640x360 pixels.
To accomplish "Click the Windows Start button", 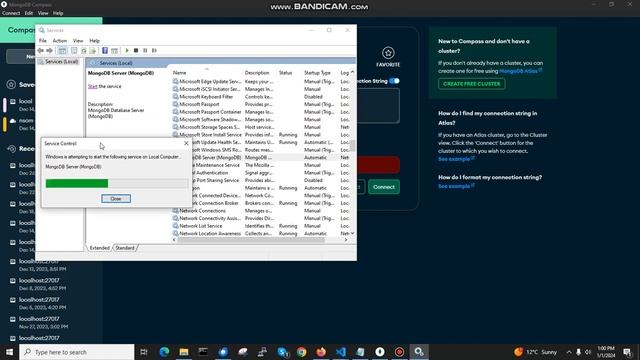I will [9, 352].
